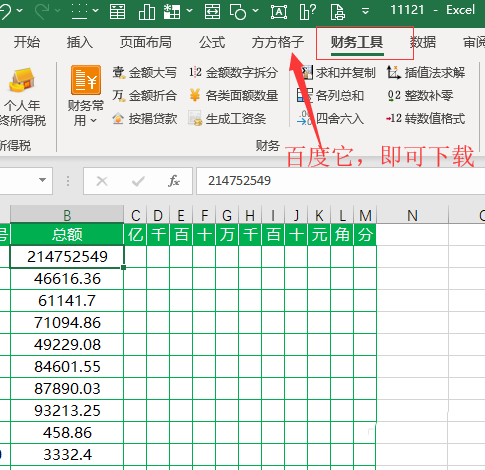Click the text box icon with letter A
The width and height of the screenshot is (485, 470).
279,12
